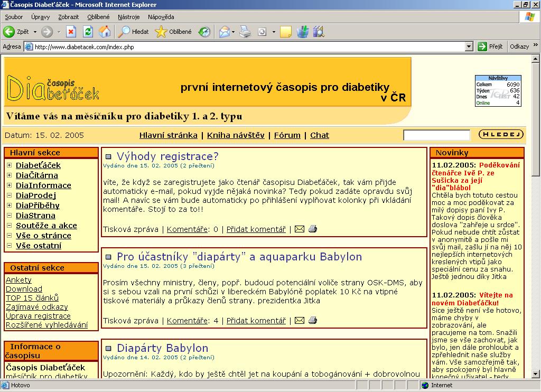Open the Oblíbené menu in the menu bar
Viewport: 541px width, 392px height.
pos(98,17)
